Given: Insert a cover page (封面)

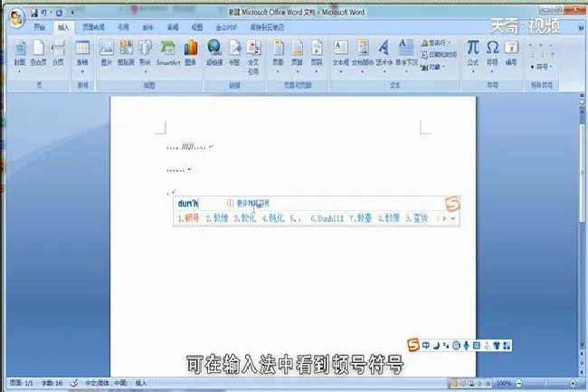Looking at the screenshot, I should coord(20,56).
